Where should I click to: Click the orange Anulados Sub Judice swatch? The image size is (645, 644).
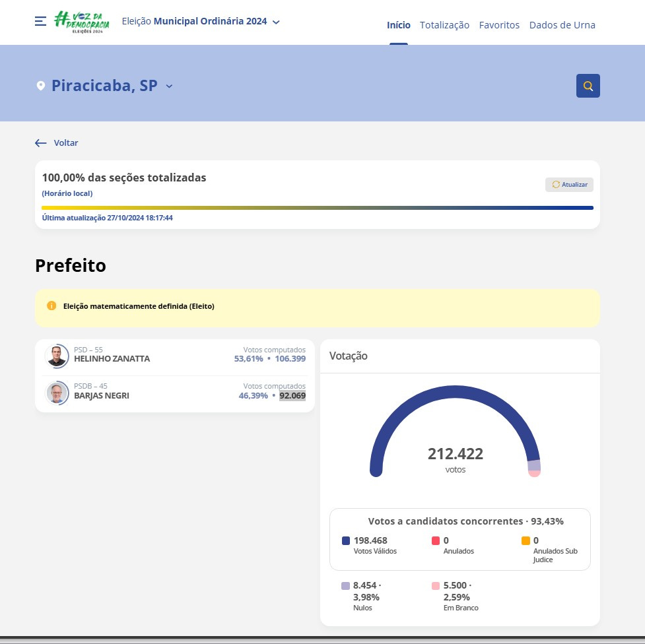pos(526,541)
